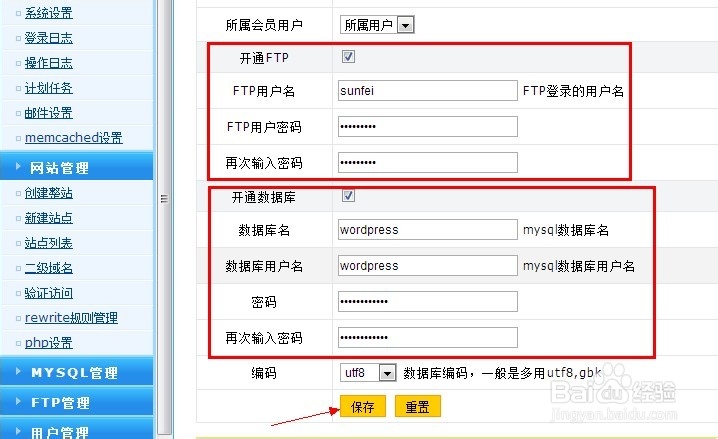Open the php设置 link
The width and height of the screenshot is (718, 439).
[49, 342]
